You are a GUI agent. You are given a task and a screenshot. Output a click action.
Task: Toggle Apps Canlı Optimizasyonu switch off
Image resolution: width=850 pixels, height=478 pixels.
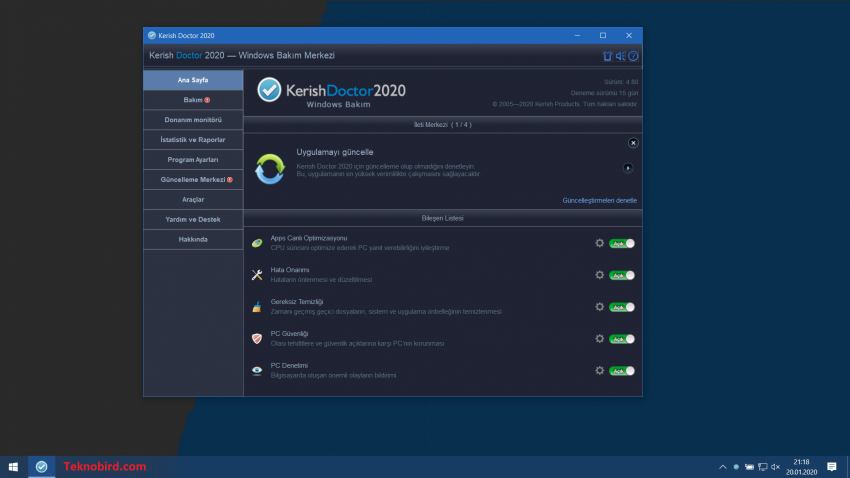622,244
